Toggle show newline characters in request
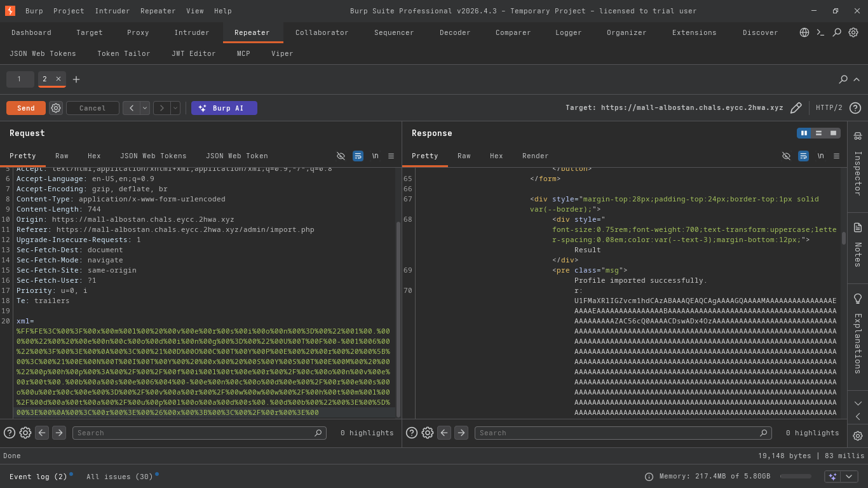Image resolution: width=868 pixels, height=488 pixels. 375,156
